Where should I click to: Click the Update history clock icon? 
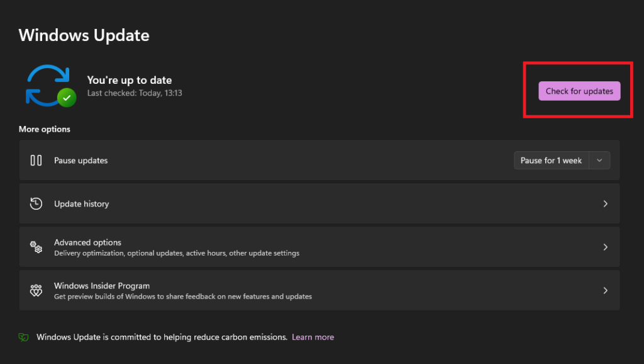[x=36, y=203]
